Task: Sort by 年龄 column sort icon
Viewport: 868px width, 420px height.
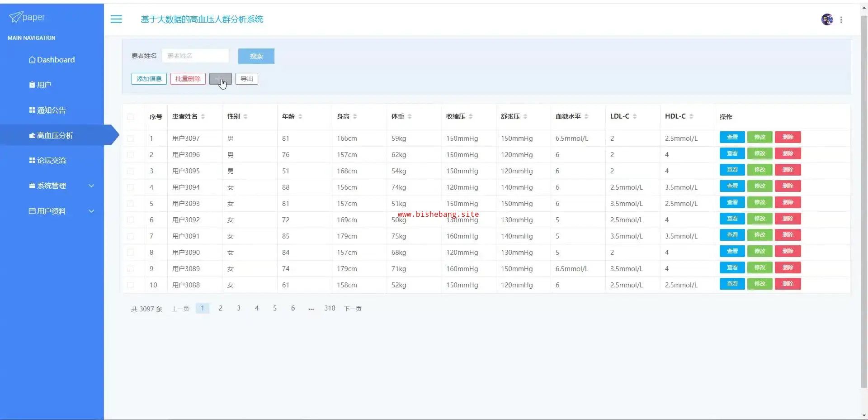Action: (x=300, y=117)
